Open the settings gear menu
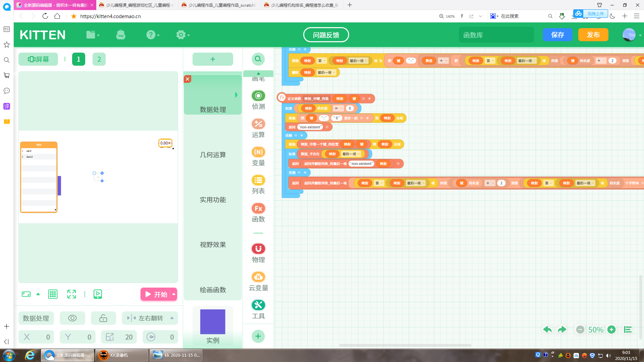644x362 pixels. tap(183, 35)
